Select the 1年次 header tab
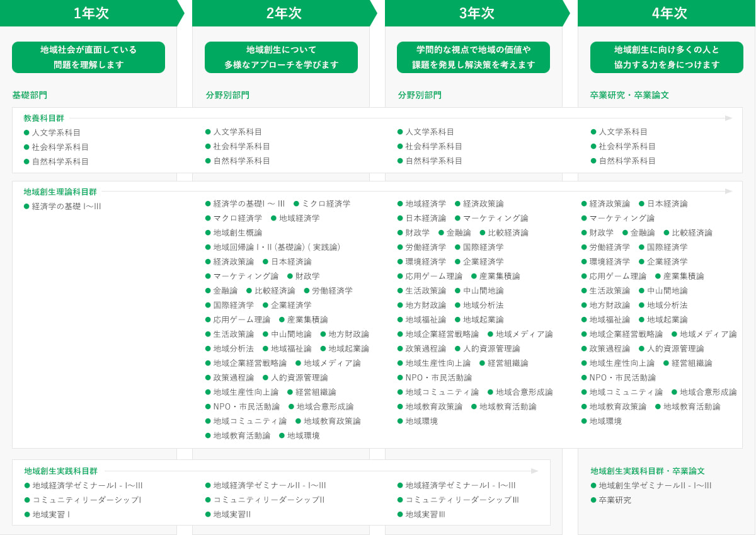This screenshot has height=535, width=756. click(x=91, y=13)
